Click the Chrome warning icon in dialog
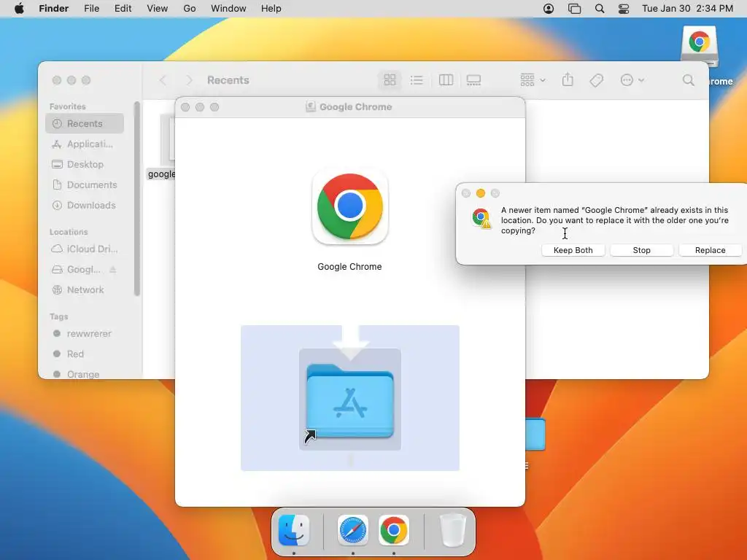This screenshot has height=560, width=747. 481,219
